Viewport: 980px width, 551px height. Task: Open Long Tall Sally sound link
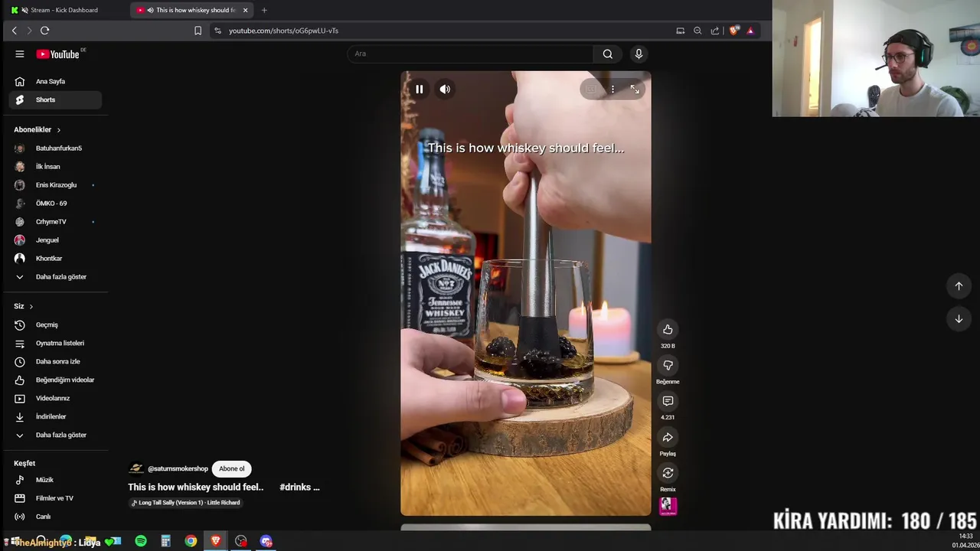point(186,503)
